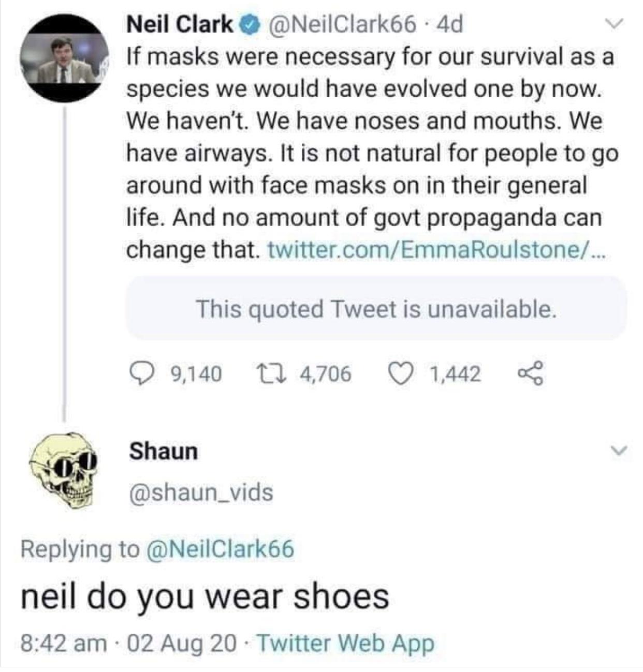Click the unavailable quoted Tweet box
643x672 pixels.
coord(376,309)
